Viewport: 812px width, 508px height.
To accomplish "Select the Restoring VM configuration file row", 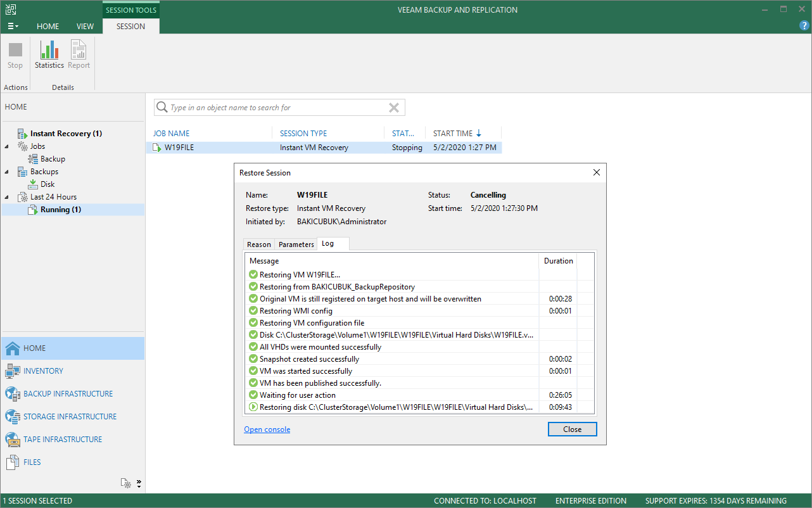I will [419, 323].
